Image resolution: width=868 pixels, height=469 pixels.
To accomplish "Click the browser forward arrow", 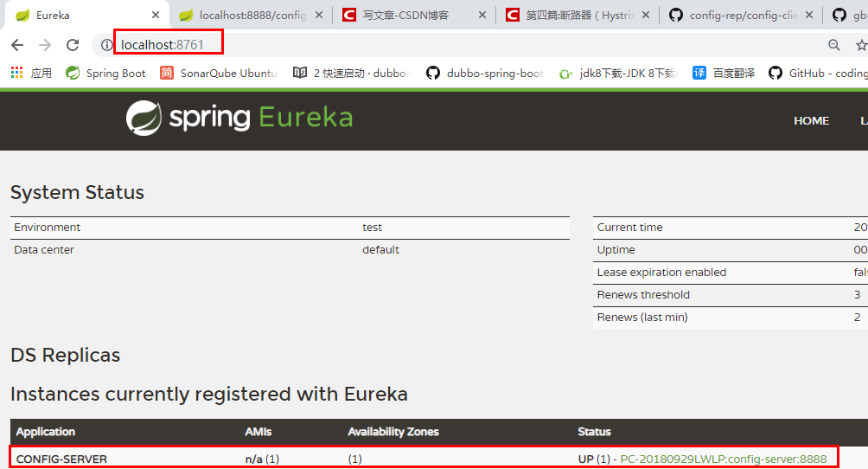I will (x=45, y=45).
